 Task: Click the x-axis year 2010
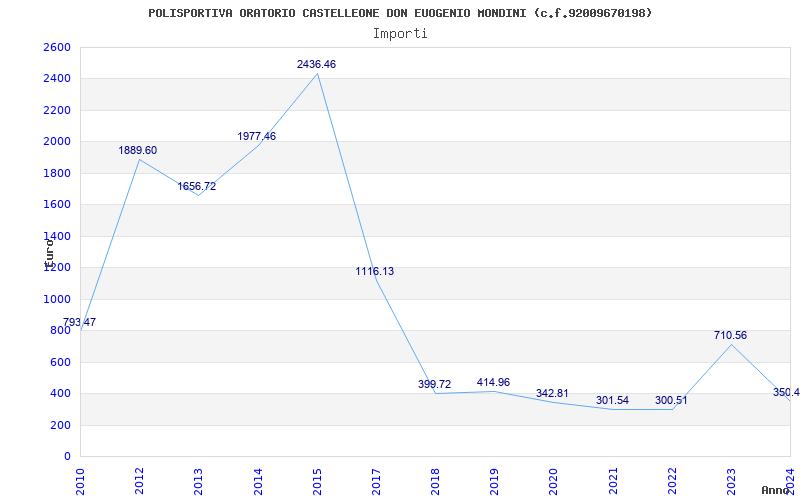pyautogui.click(x=80, y=482)
